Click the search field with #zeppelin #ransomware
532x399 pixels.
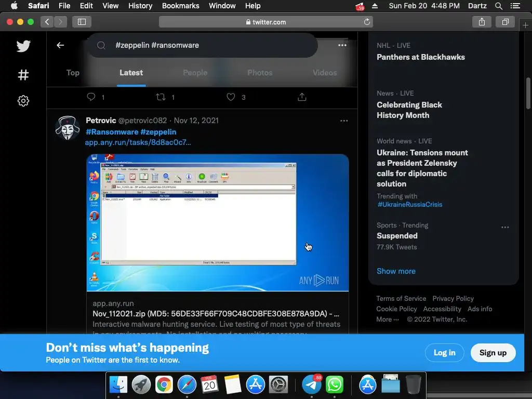(203, 45)
